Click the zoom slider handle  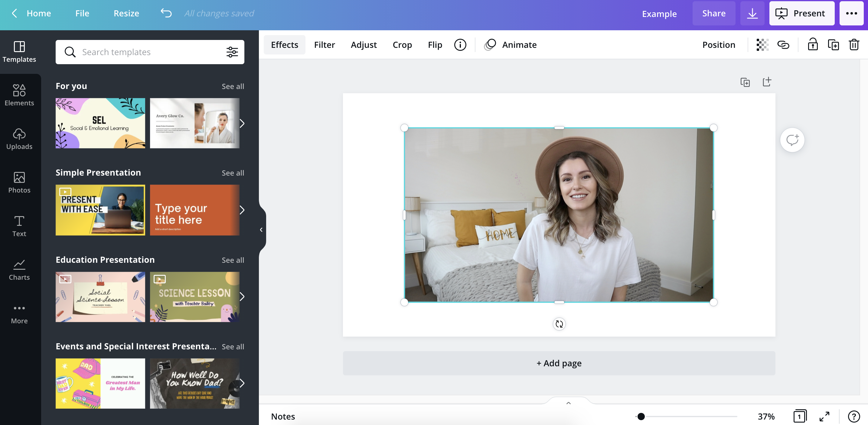(641, 416)
